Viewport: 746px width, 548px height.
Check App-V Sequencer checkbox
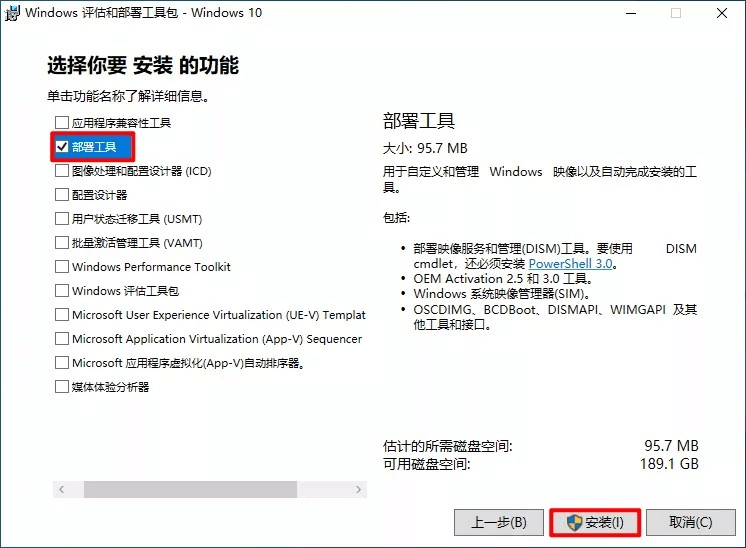(x=62, y=339)
